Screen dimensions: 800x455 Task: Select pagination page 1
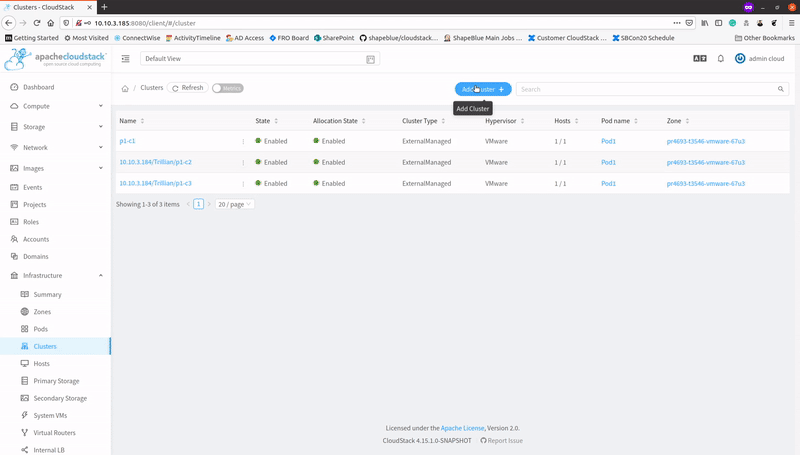click(x=198, y=204)
